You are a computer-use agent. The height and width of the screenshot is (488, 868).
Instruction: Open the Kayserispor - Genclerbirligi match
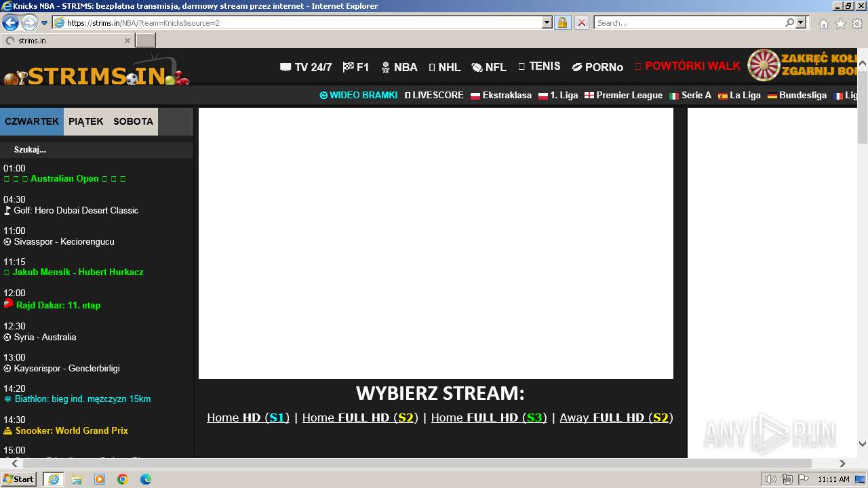tap(62, 368)
